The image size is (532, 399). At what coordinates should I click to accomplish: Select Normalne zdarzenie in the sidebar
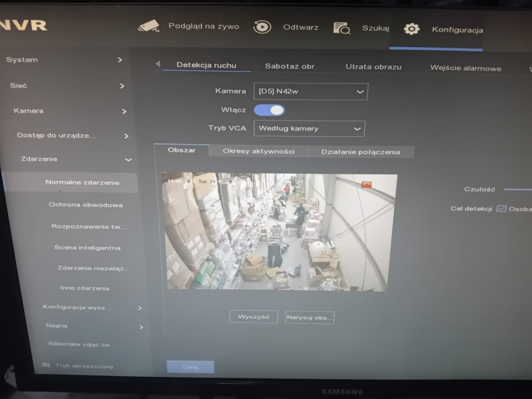(82, 182)
